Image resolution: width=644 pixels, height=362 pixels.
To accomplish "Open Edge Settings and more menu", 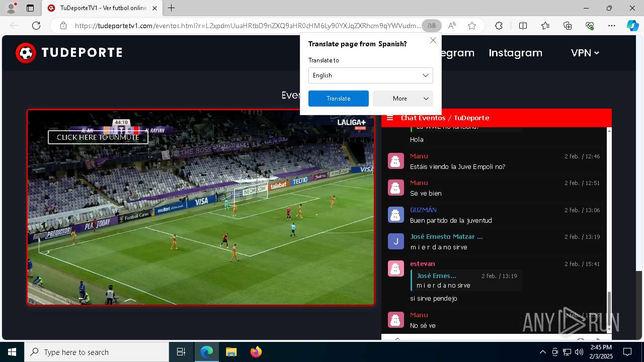I will 612,26.
